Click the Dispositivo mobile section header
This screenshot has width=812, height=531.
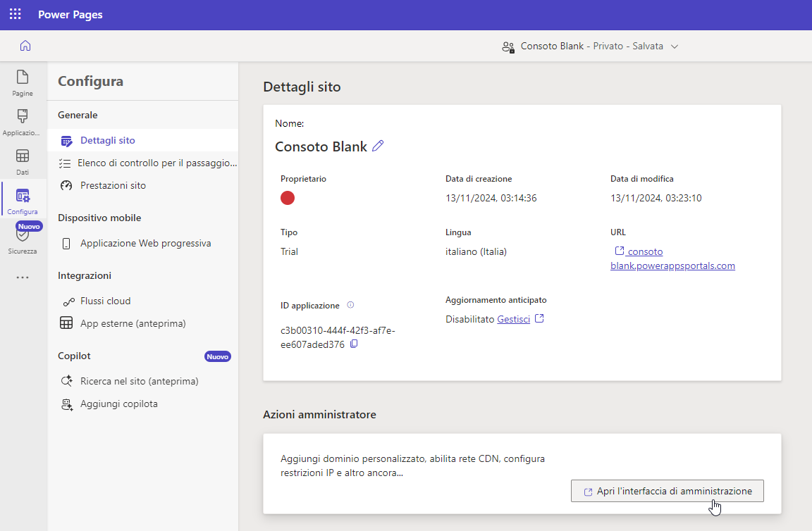[99, 218]
